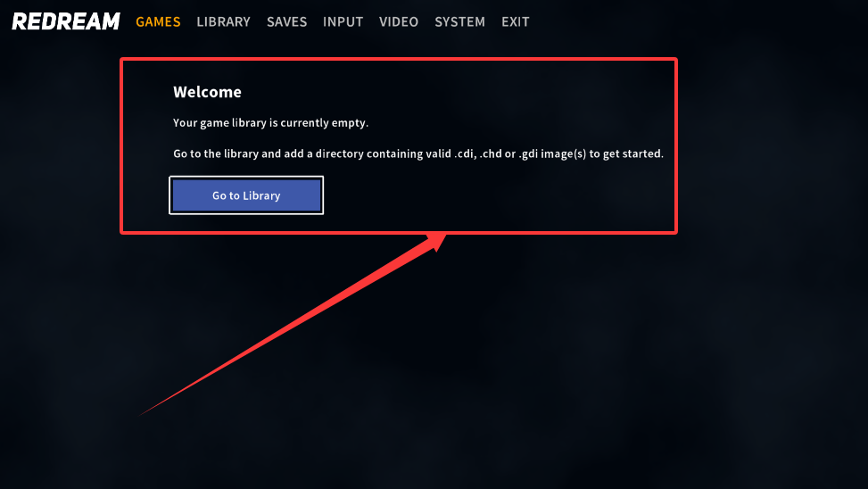Click the '.gdi image(s)' text

[x=552, y=154]
